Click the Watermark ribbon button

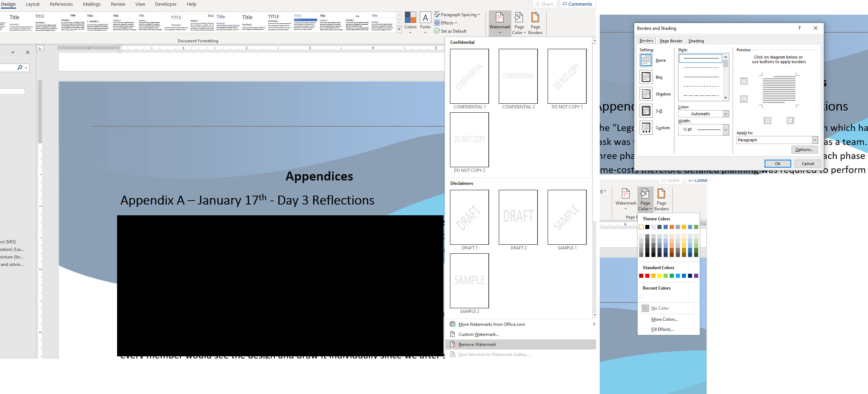pos(500,23)
